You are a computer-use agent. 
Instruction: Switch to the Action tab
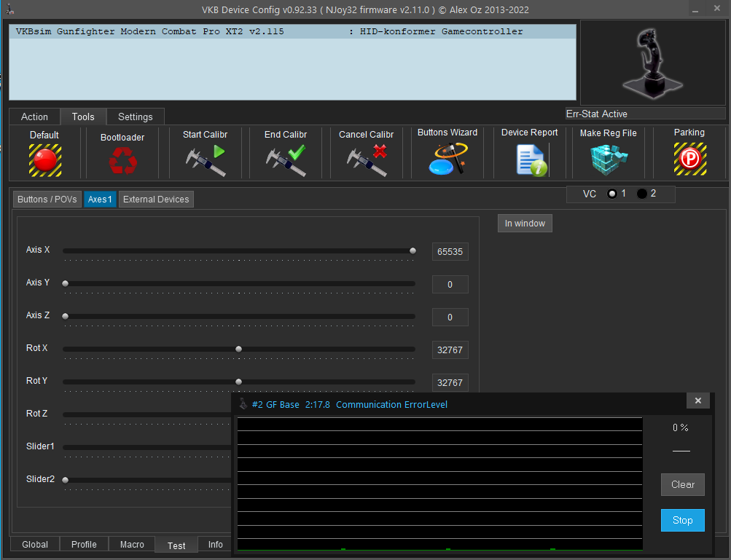click(34, 117)
